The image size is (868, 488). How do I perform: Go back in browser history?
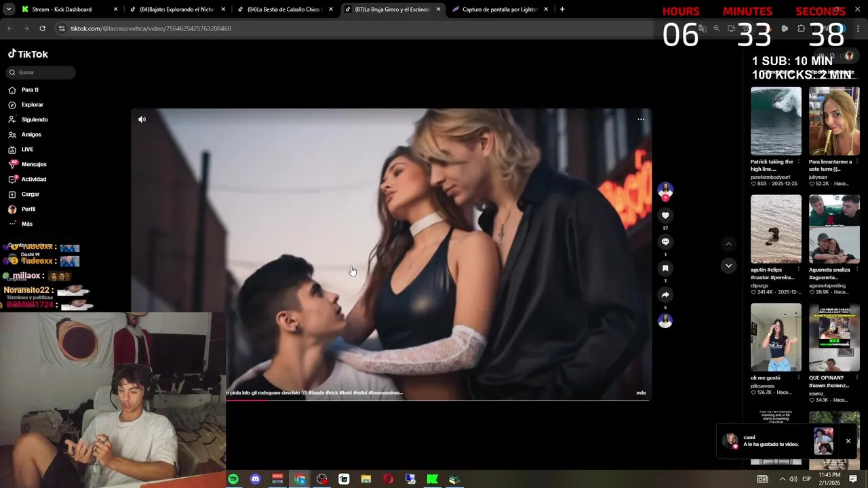coord(9,28)
